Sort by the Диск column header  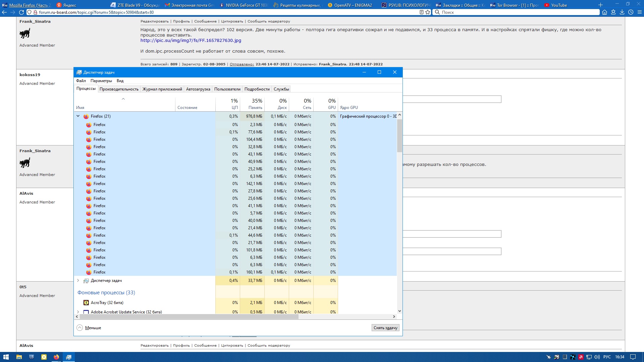click(277, 104)
